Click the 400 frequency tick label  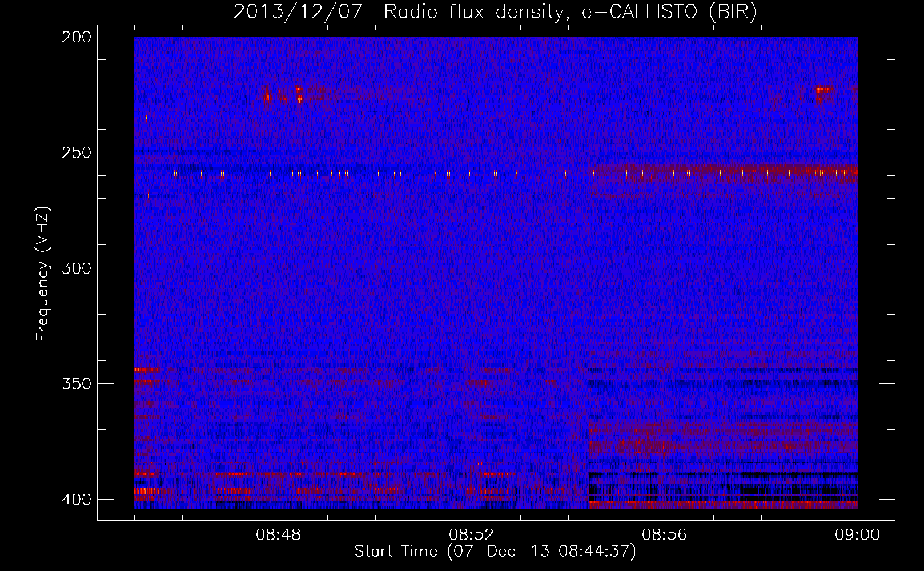(x=77, y=500)
